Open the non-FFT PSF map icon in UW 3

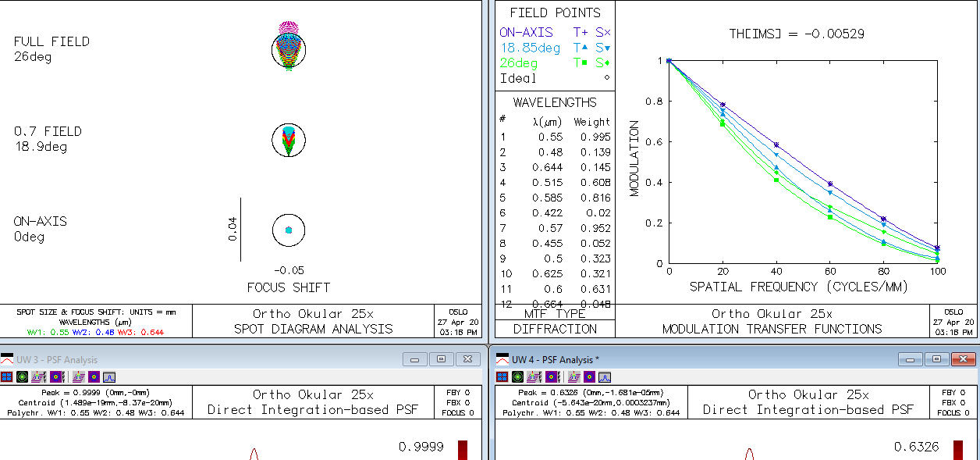(94, 376)
